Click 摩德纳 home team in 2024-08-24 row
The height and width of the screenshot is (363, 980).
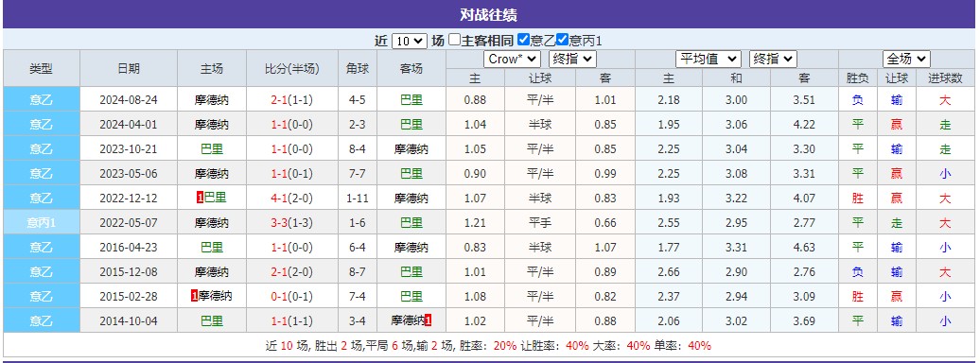[211, 100]
